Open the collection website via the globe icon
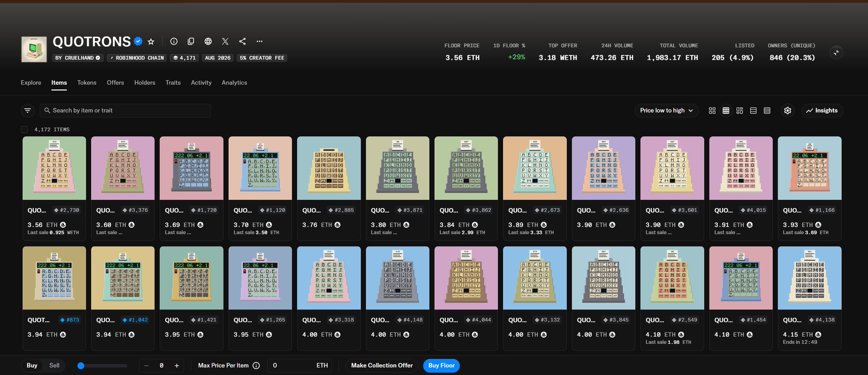 coord(208,41)
